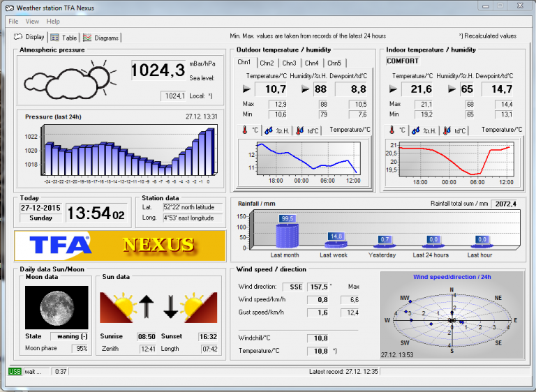Click the outdoor temperature trend arrow
The image size is (536, 392).
(247, 89)
